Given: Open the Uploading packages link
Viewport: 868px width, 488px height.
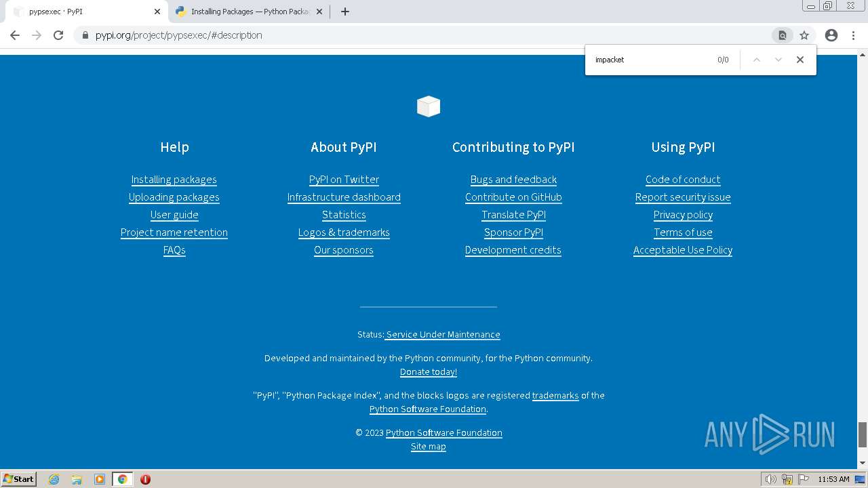Looking at the screenshot, I should point(174,197).
